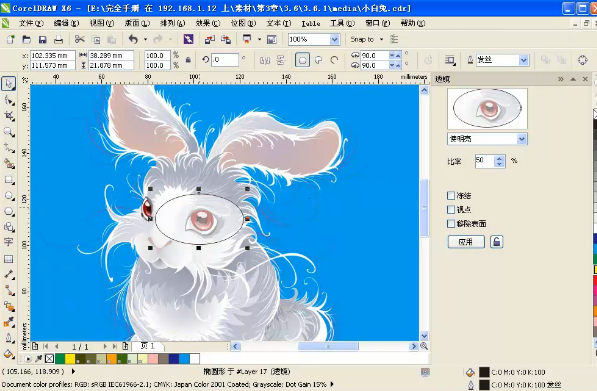Screen dimensions: 597x391
Task: Select the Table tool in toolbox
Action: [8, 259]
